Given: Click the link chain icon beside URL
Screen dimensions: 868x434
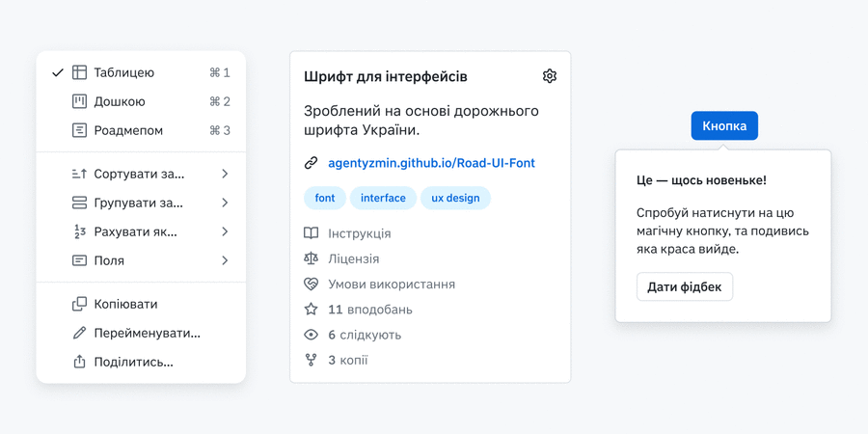Looking at the screenshot, I should click(311, 163).
